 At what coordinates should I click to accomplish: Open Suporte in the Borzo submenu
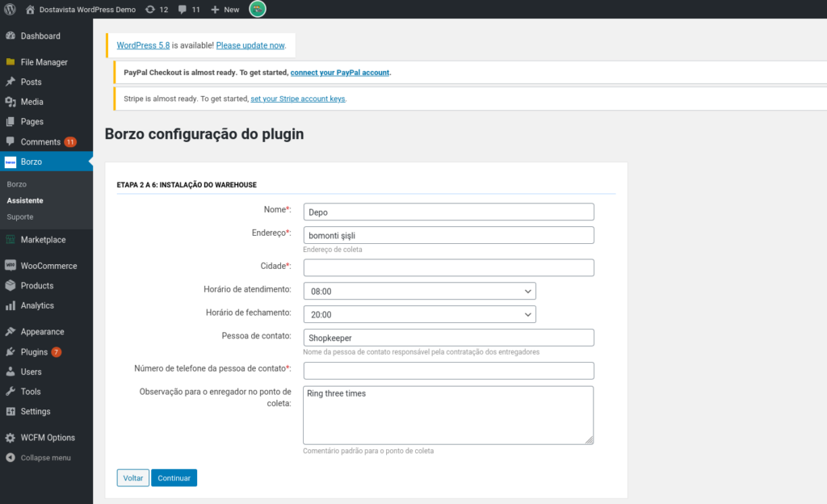(x=20, y=216)
